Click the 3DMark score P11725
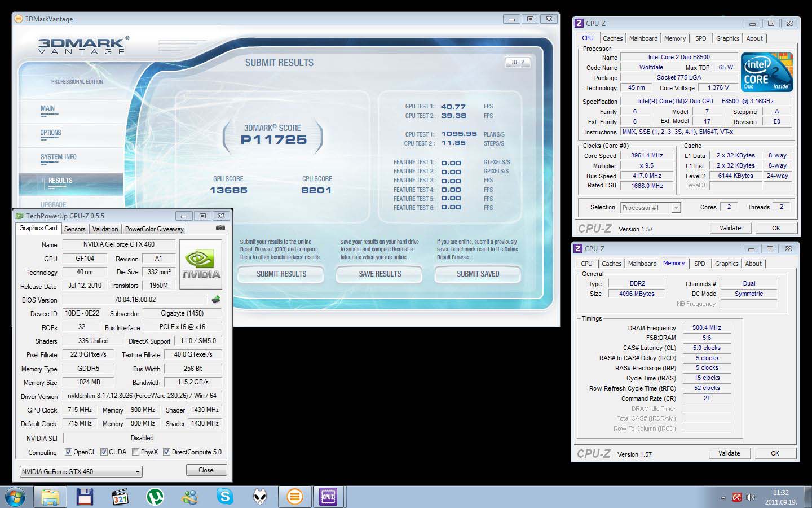 (273, 139)
